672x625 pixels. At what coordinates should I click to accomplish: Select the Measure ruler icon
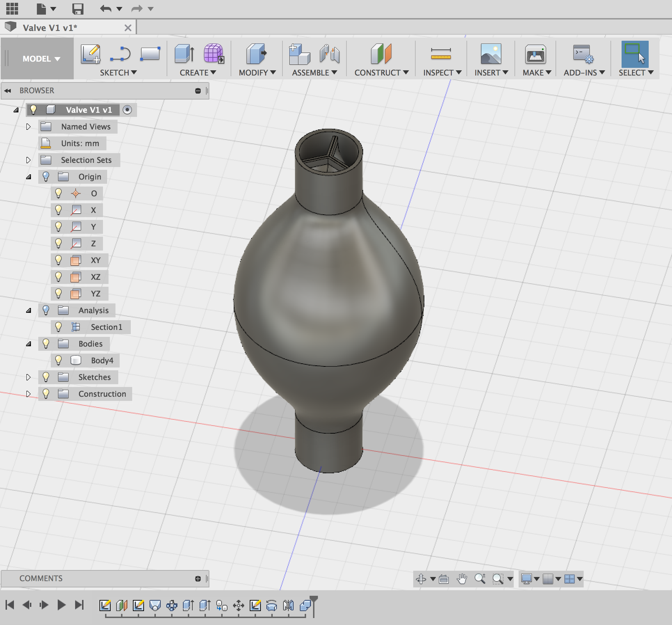click(x=441, y=54)
